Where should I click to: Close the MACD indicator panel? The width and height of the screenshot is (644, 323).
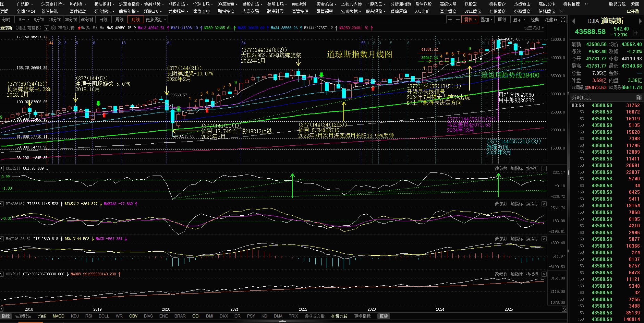tap(544, 239)
